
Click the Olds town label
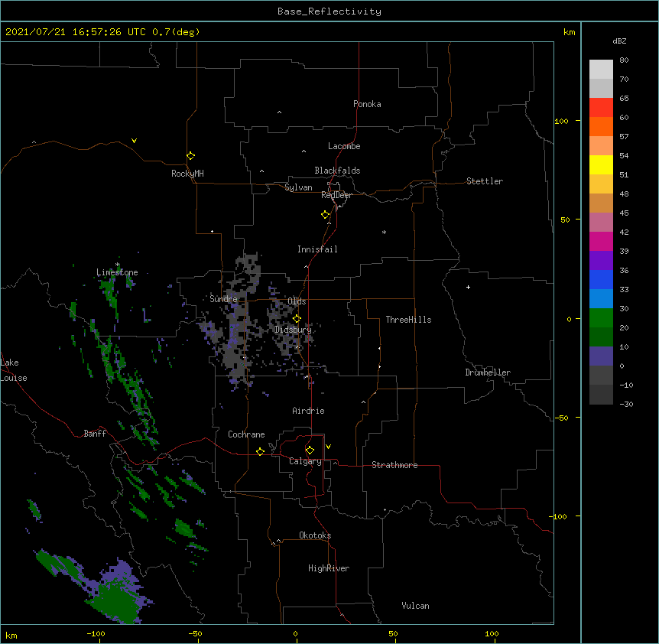[x=297, y=301]
